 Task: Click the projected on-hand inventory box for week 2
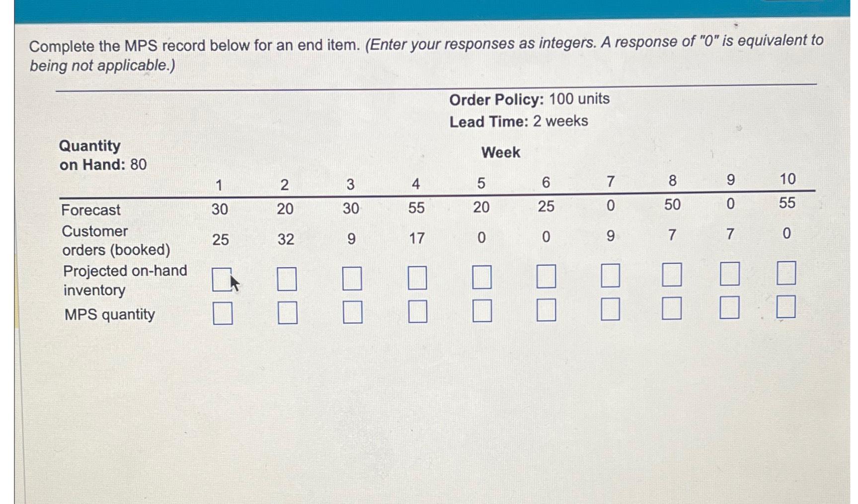[x=285, y=279]
